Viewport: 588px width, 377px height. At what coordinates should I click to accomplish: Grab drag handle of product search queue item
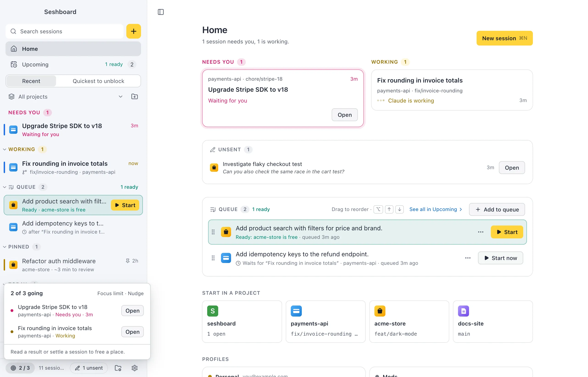213,232
